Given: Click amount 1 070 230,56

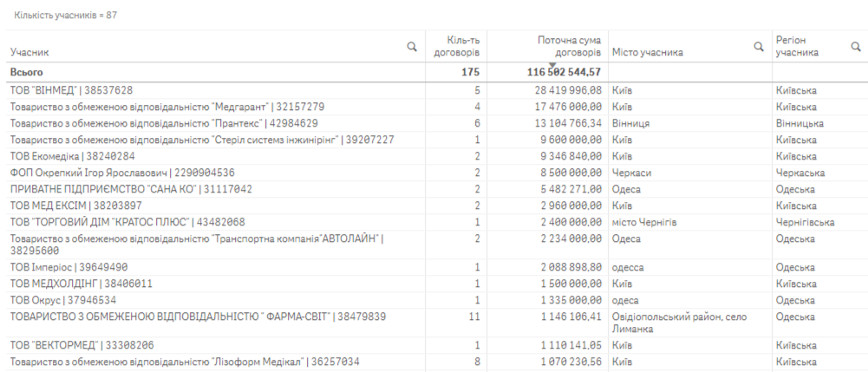Looking at the screenshot, I should (x=571, y=362).
